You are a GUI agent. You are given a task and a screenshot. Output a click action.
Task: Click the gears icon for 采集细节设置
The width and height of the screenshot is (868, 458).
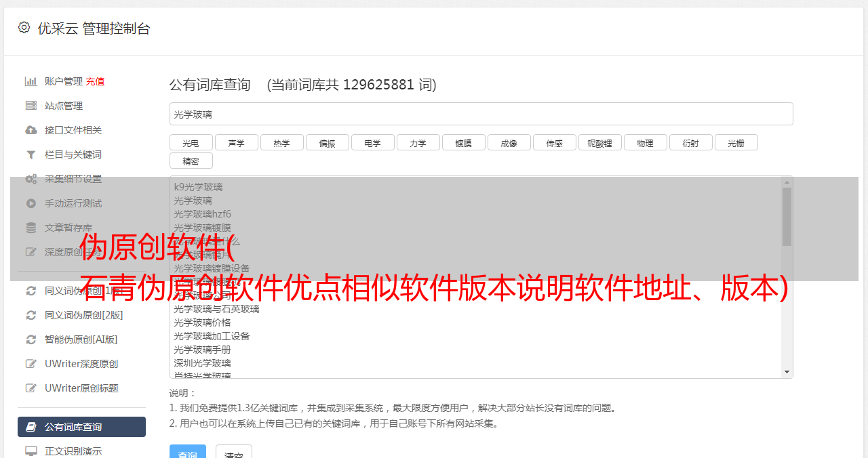pos(31,179)
